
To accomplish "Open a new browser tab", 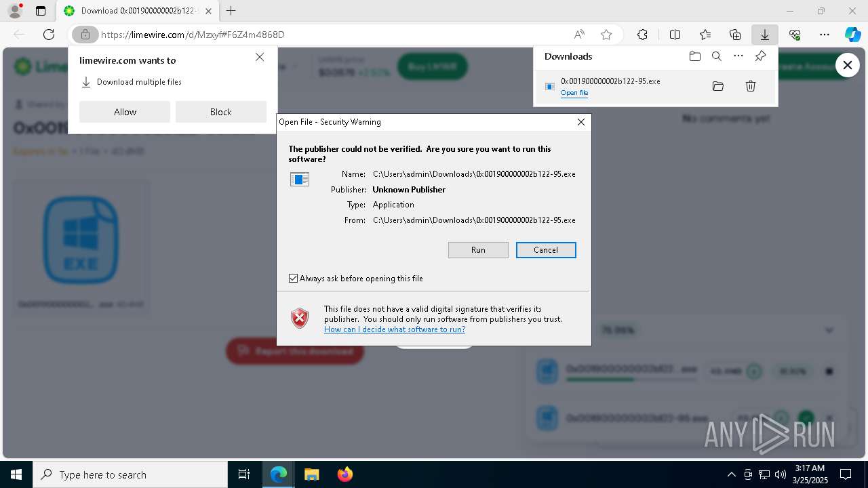I will [x=231, y=11].
